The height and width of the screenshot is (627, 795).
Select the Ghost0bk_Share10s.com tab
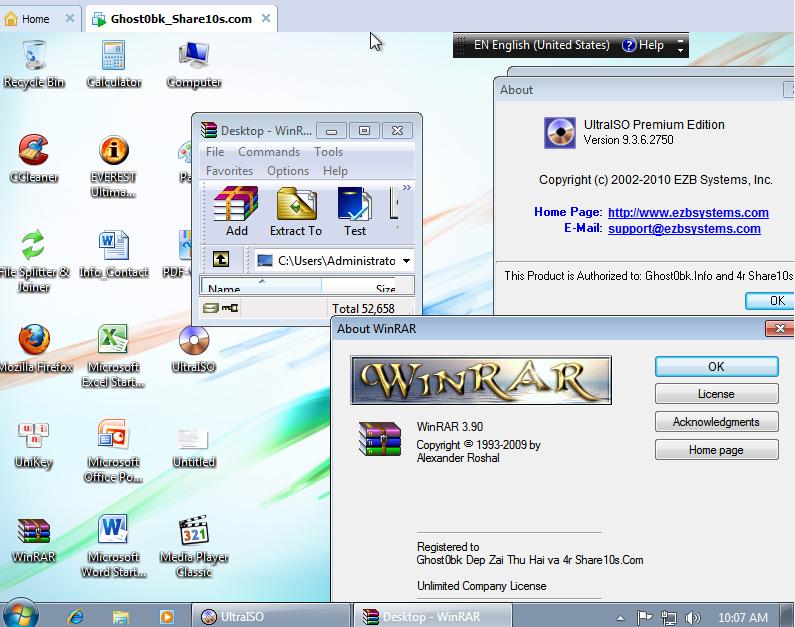coord(181,19)
